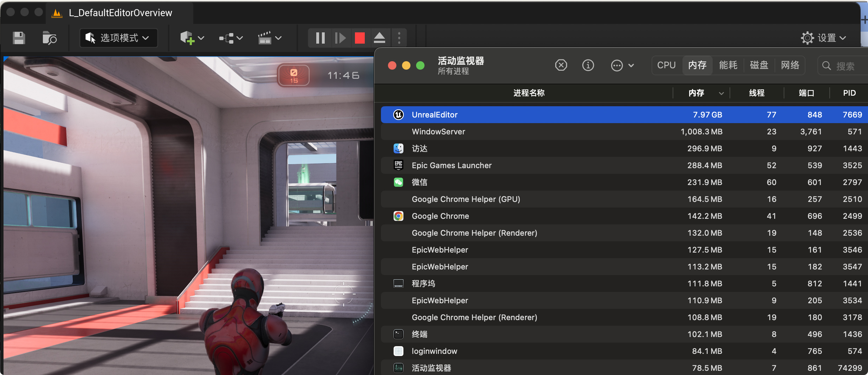Expand the add-actor dropdown arrow
The image size is (868, 375).
201,38
